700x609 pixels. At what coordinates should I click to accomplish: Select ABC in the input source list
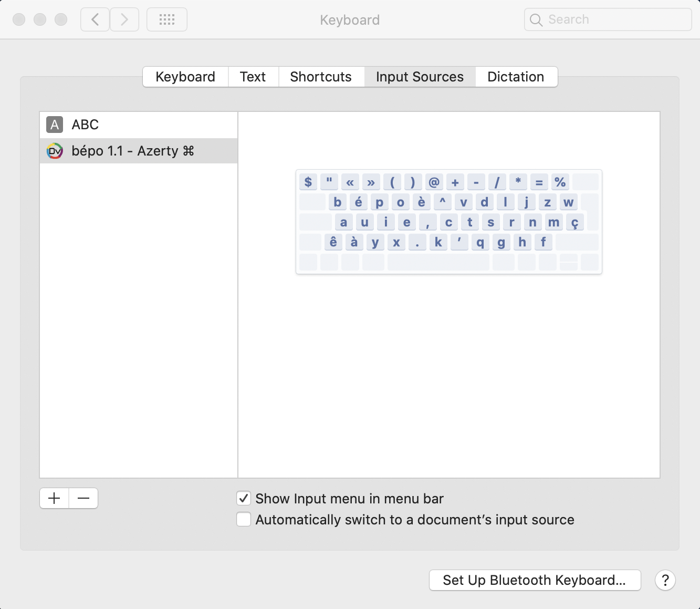point(139,125)
